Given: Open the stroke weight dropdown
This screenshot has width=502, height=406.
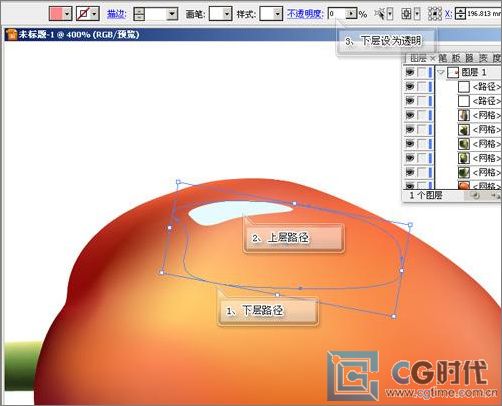Looking at the screenshot, I should 172,14.
